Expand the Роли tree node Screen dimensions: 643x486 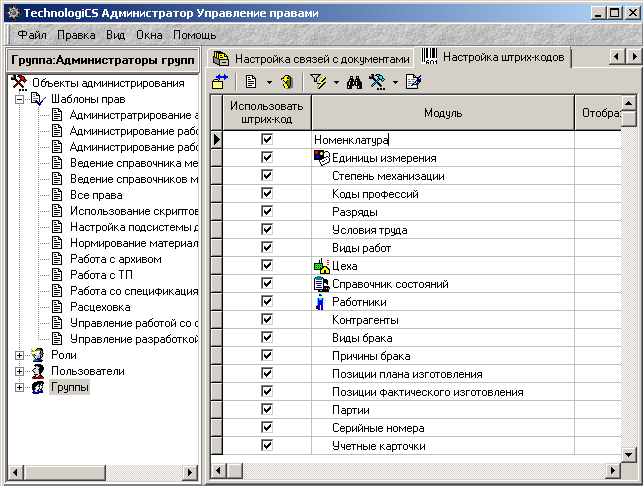coord(20,354)
